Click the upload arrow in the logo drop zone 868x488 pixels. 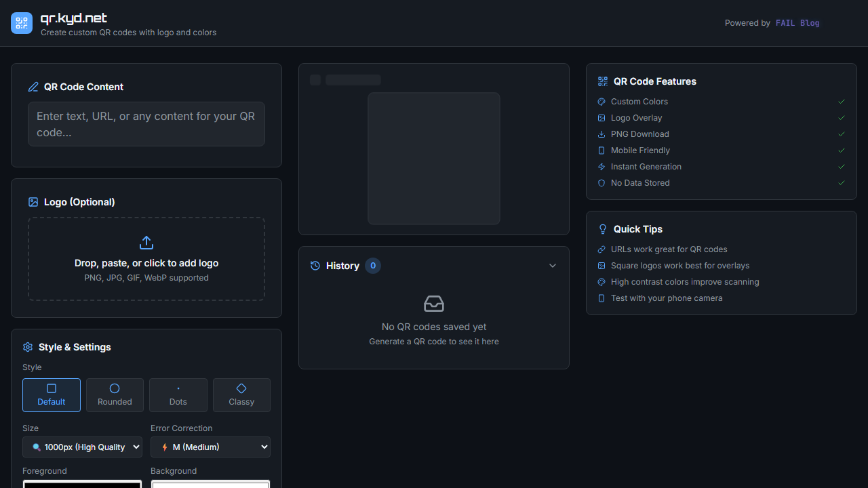(x=146, y=242)
